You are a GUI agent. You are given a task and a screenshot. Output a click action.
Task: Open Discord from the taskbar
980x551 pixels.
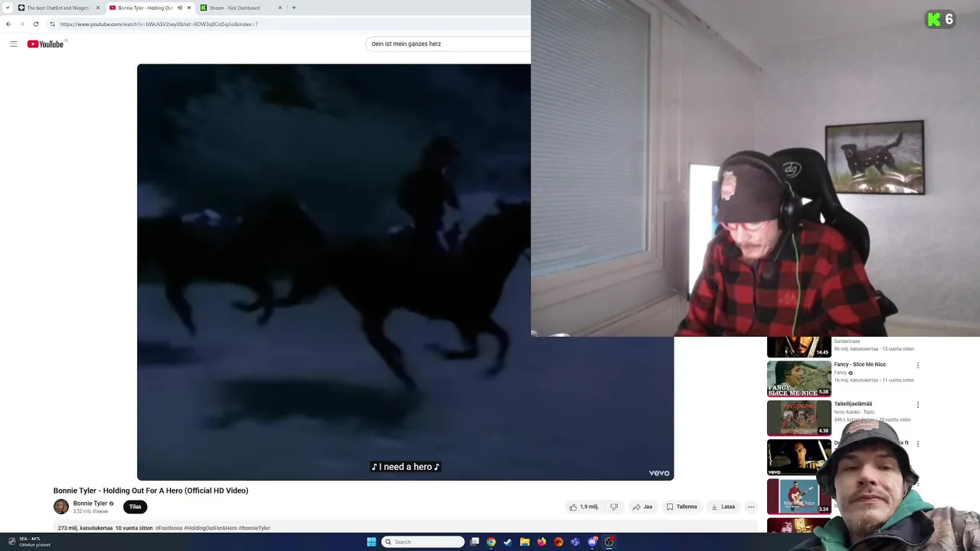(592, 542)
